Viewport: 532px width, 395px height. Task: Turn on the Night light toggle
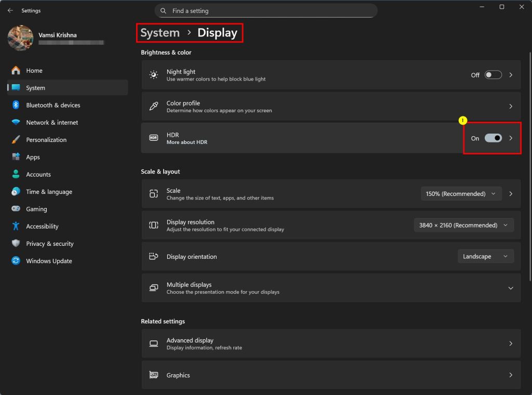pyautogui.click(x=493, y=75)
